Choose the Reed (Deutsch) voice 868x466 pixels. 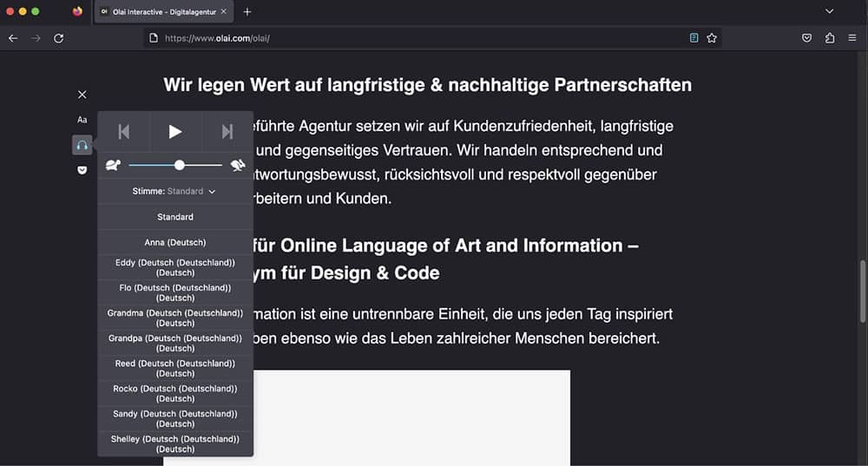tap(175, 368)
